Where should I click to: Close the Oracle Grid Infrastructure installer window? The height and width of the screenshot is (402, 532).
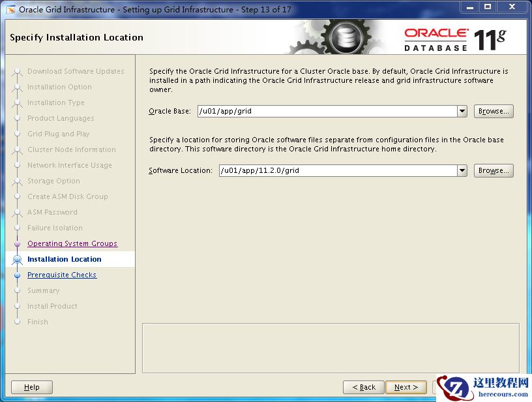point(512,7)
